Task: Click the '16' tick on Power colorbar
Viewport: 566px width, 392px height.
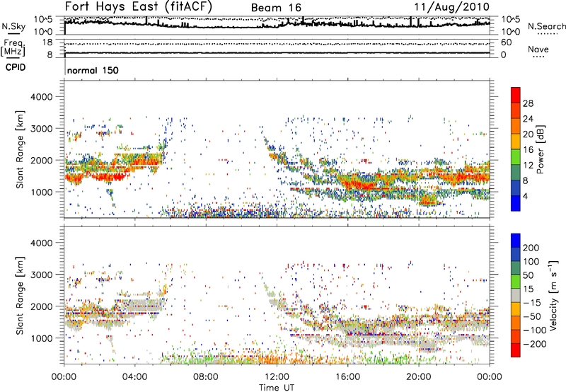Action: coord(528,150)
